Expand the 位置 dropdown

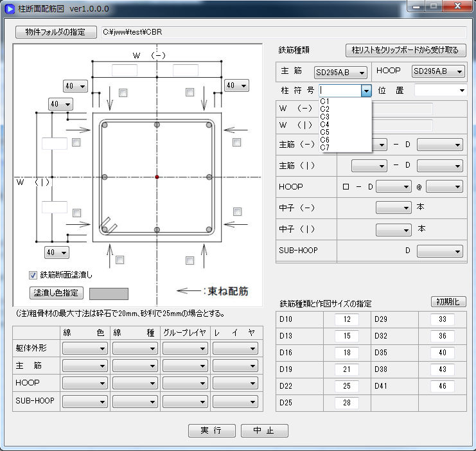[x=441, y=91]
